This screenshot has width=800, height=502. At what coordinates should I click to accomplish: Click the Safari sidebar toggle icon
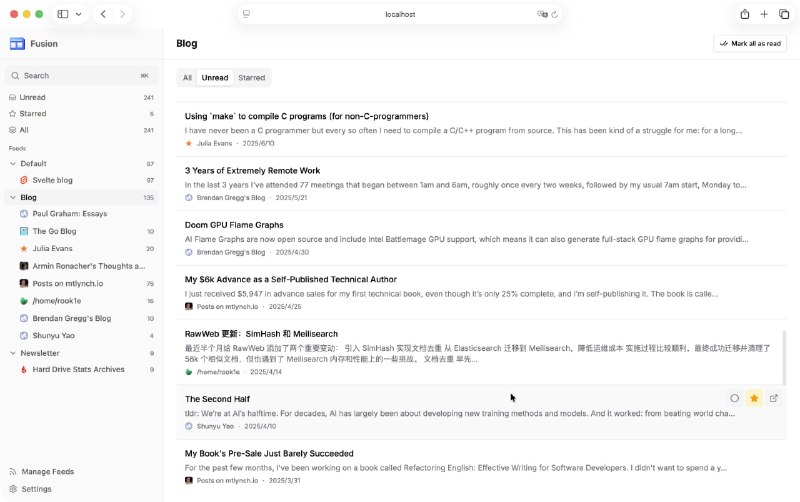pyautogui.click(x=63, y=14)
